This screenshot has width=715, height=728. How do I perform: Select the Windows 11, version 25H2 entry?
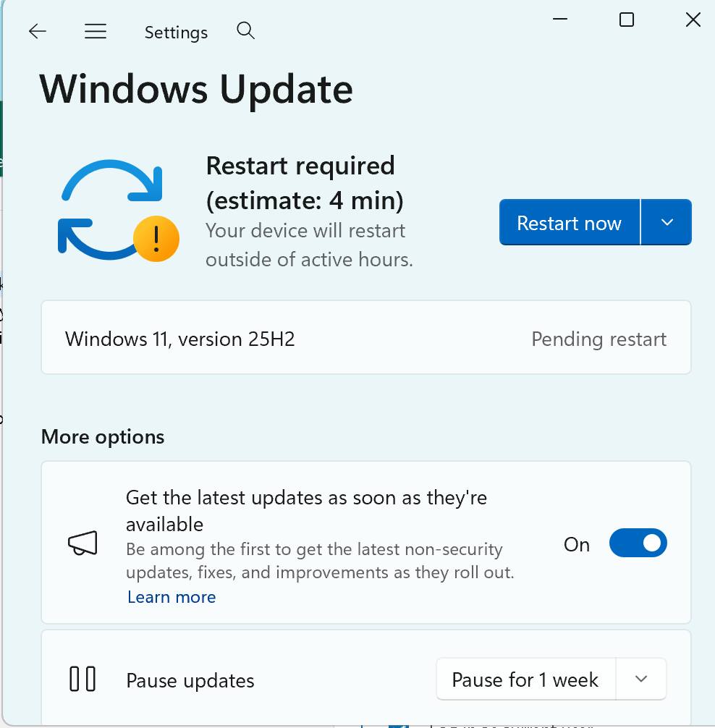tap(180, 339)
